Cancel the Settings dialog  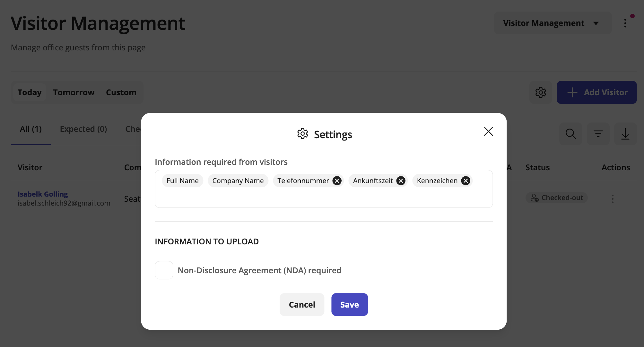[302, 304]
